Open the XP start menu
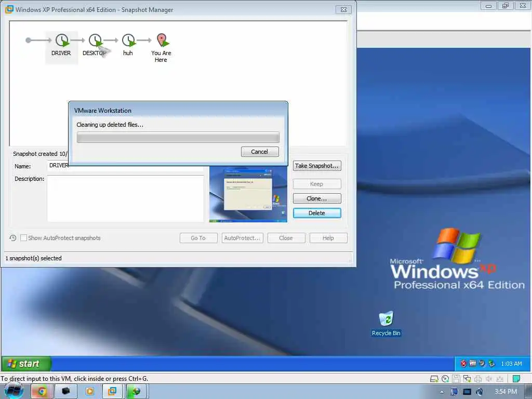The image size is (532, 399). [26, 364]
